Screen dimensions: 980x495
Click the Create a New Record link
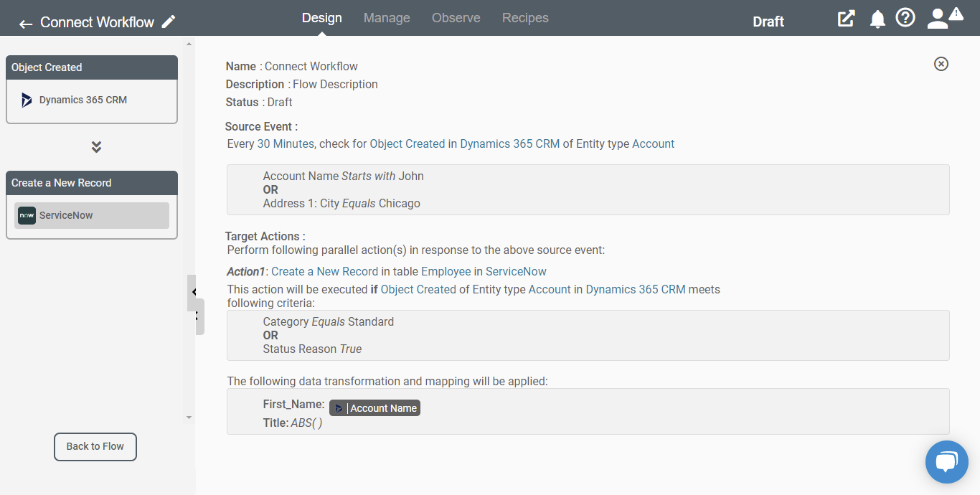pyautogui.click(x=324, y=271)
